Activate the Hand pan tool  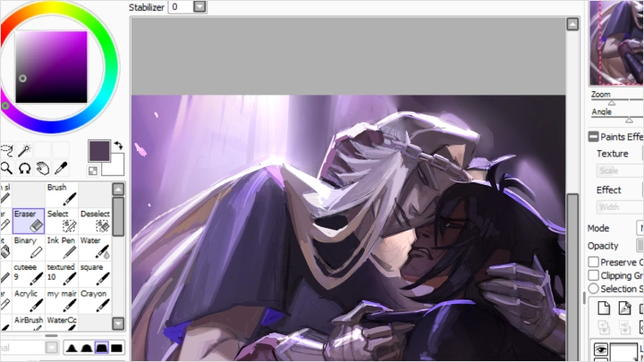(x=44, y=167)
